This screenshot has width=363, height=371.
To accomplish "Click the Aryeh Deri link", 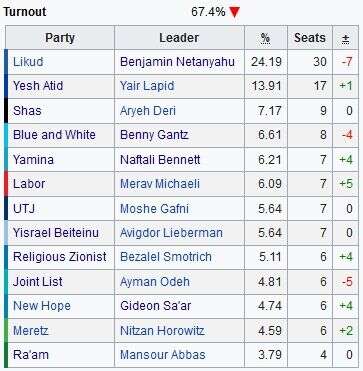I will [x=148, y=111].
